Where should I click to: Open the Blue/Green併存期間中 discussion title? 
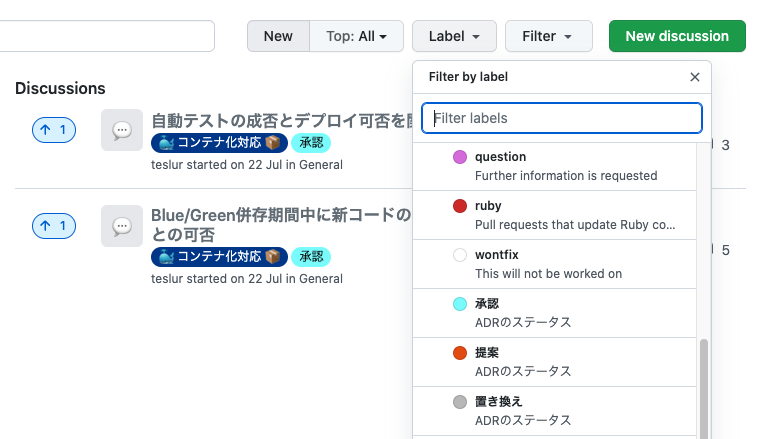[280, 215]
